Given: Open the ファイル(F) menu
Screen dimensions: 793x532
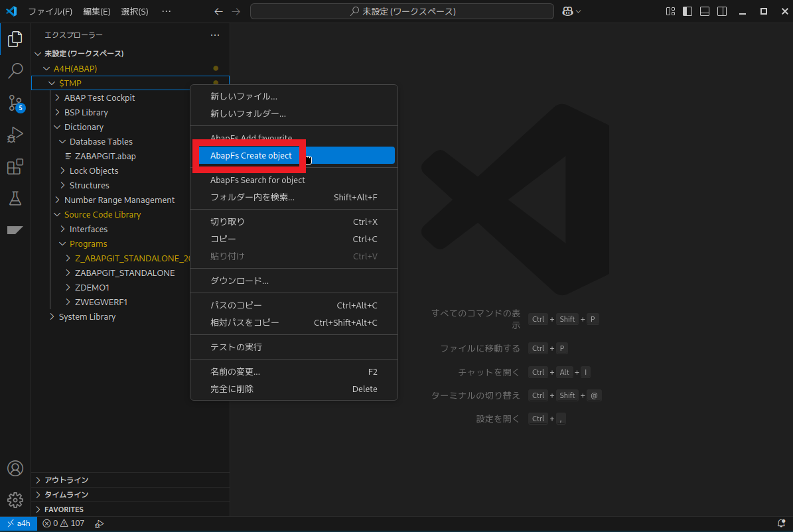Looking at the screenshot, I should (x=51, y=11).
